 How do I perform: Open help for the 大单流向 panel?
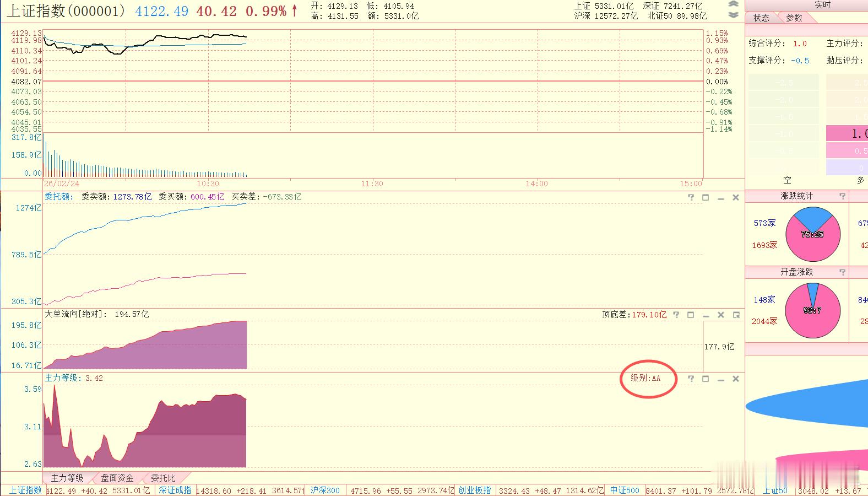click(676, 315)
